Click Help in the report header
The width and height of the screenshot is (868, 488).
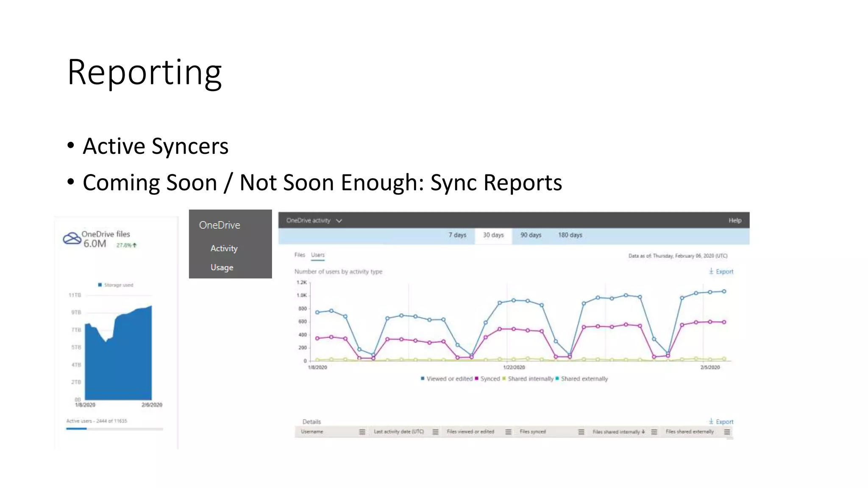pyautogui.click(x=735, y=221)
